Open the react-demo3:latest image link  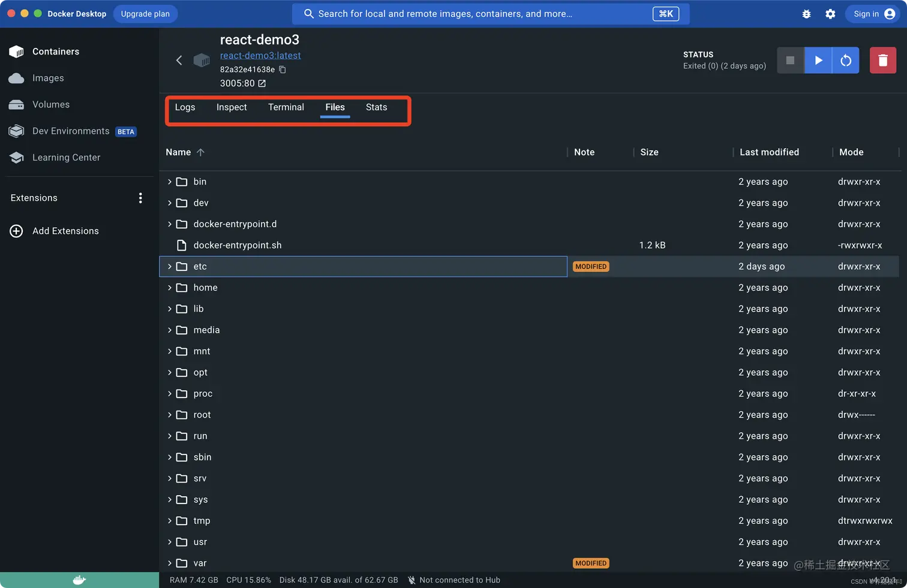click(x=260, y=56)
